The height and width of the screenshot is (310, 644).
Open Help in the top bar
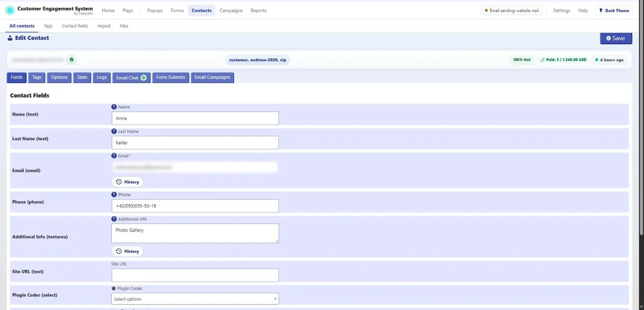(x=583, y=11)
